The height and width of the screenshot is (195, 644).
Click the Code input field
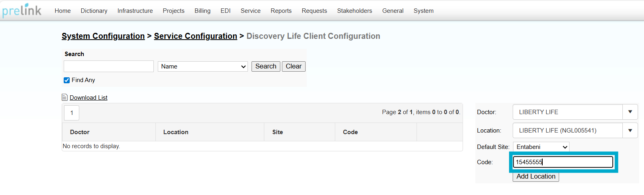pyautogui.click(x=563, y=162)
